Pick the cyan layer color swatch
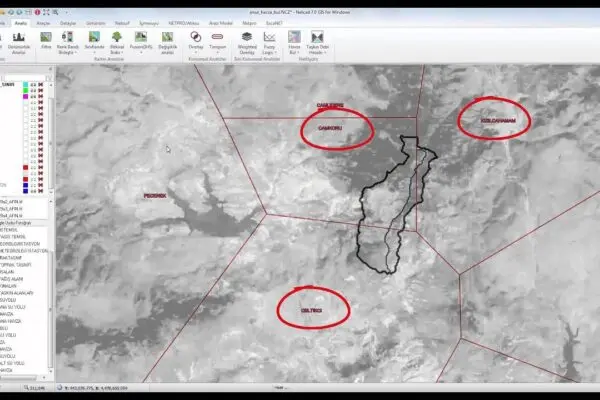This screenshot has width=600, height=400. [x=25, y=85]
